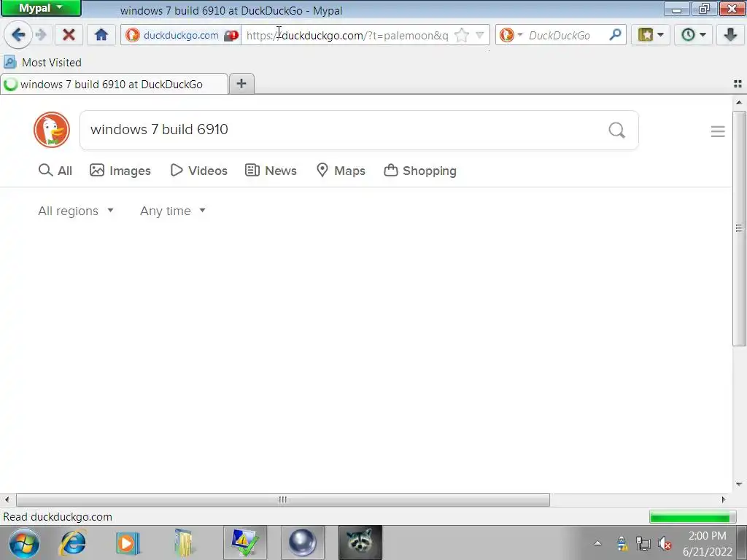The image size is (747, 560).
Task: Open Windows Media Player taskbar icon
Action: (128, 542)
